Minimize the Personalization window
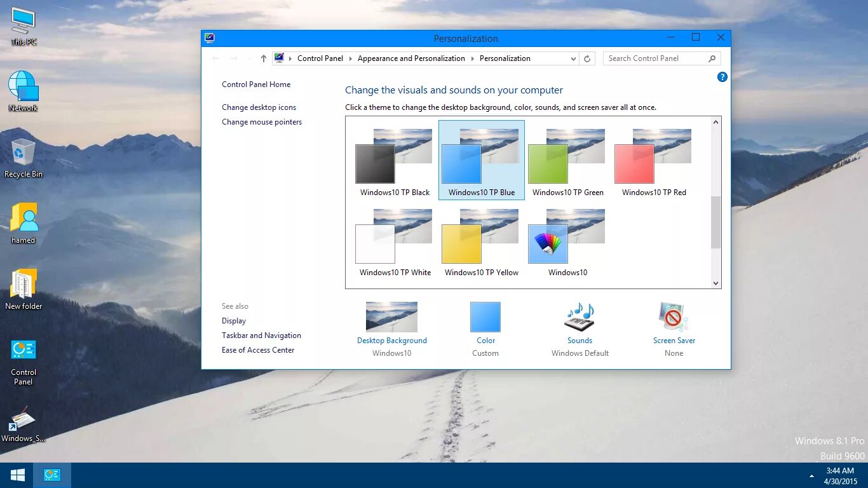This screenshot has width=868, height=488. pyautogui.click(x=671, y=37)
